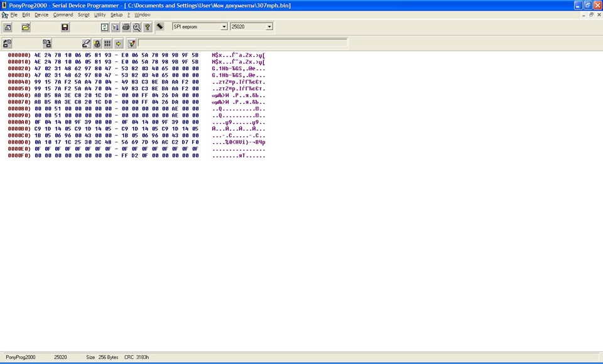Open the Edit menu

[x=26, y=15]
